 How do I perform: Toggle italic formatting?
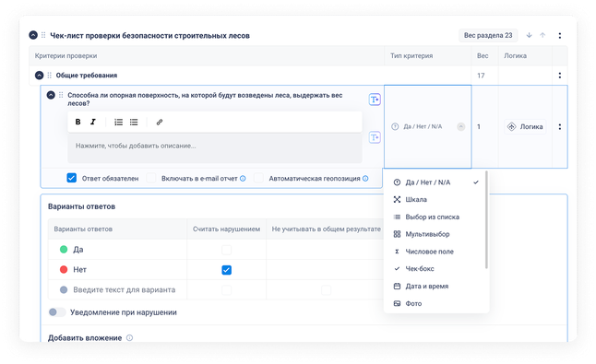(x=93, y=122)
